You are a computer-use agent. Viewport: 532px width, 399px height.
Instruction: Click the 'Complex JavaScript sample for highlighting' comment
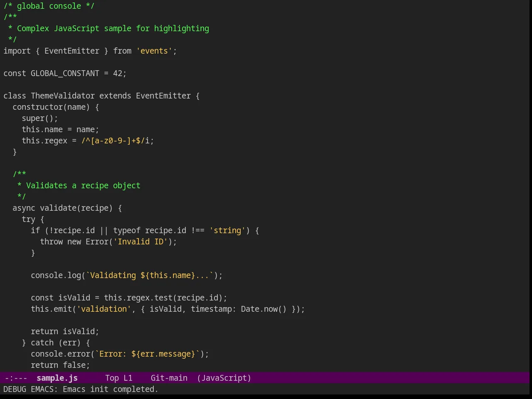pos(113,28)
